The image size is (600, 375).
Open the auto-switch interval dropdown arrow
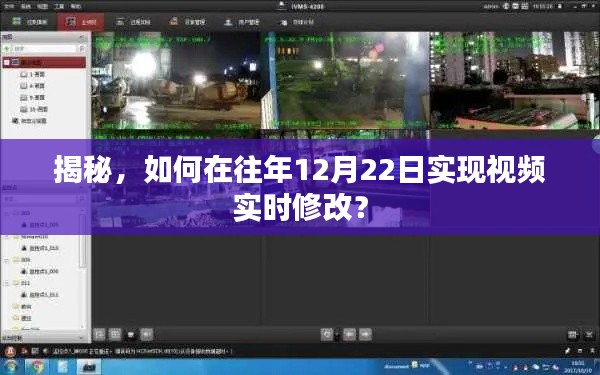click(337, 334)
